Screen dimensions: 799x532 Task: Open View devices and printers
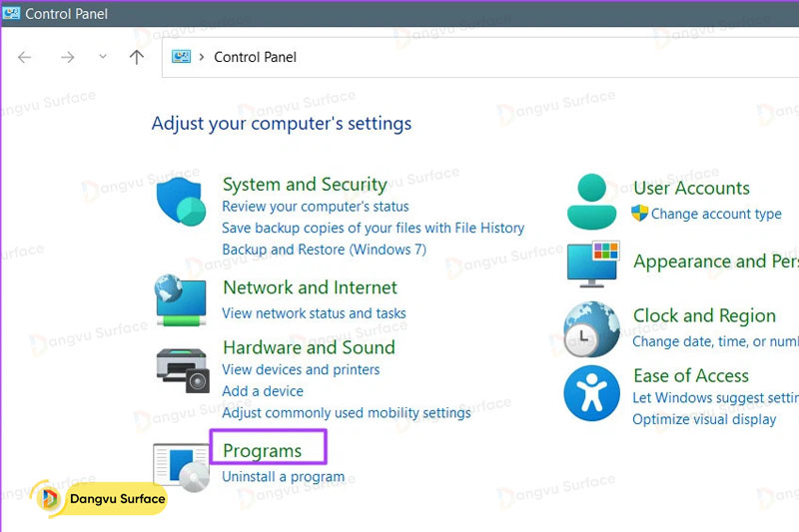click(301, 369)
